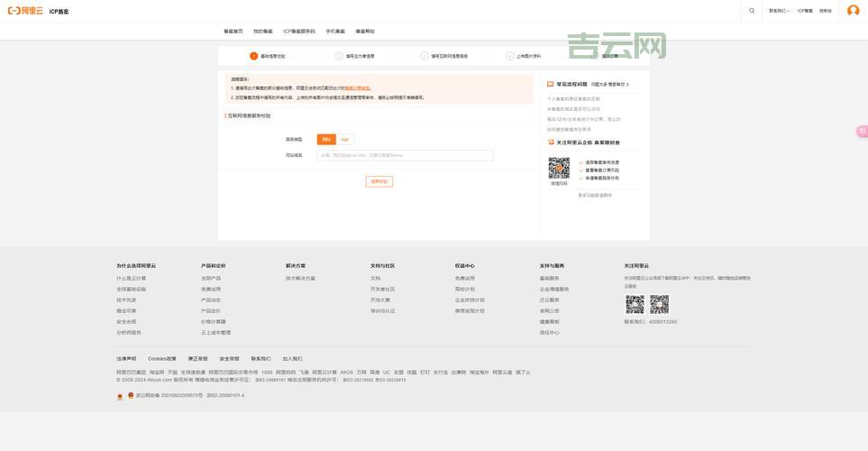Expand 问题太多 管家帮您 arrow link
This screenshot has width=868, height=451.
click(610, 84)
